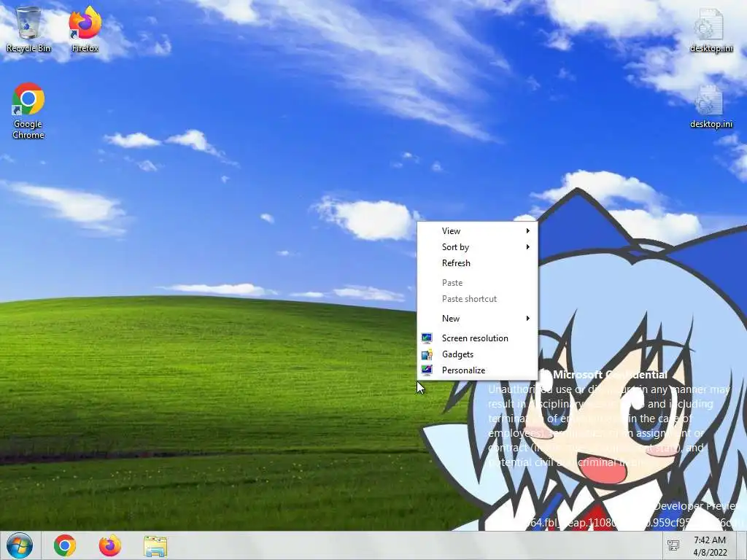This screenshot has height=560, width=747.
Task: Choose Personalize from the context menu
Action: click(477, 370)
